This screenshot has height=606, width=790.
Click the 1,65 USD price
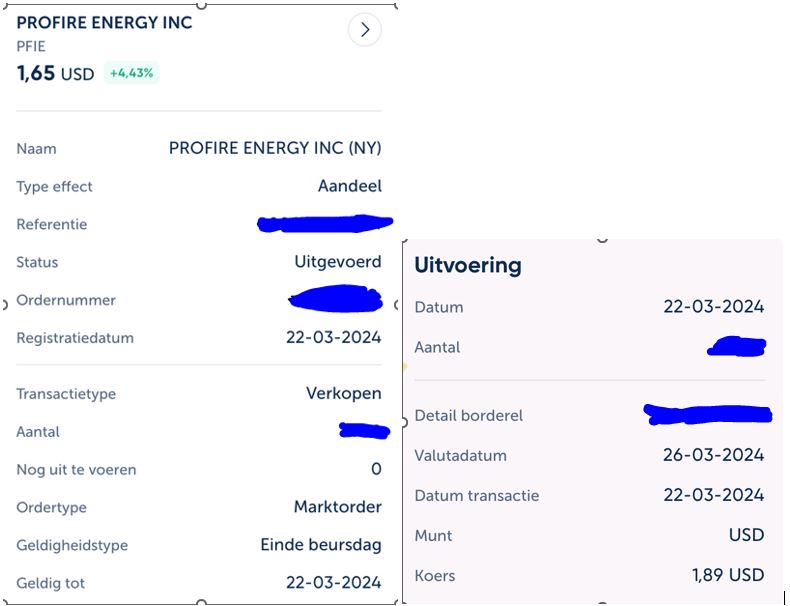click(55, 74)
